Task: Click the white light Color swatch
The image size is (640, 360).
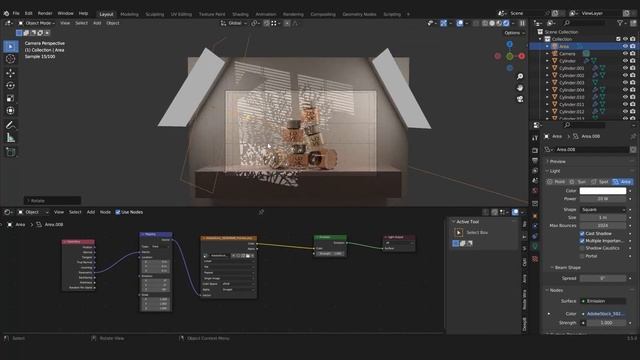Action: [603, 191]
